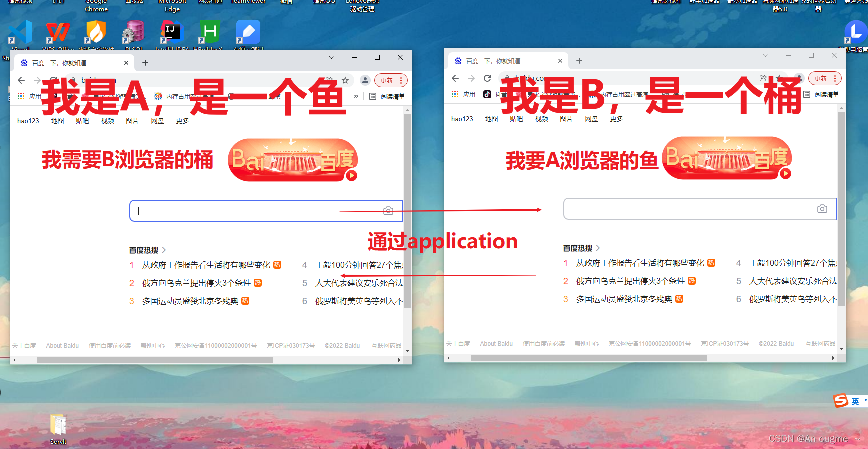The height and width of the screenshot is (449, 868).
Task: Expand bookmarks overflow chevron in left window
Action: point(356,96)
